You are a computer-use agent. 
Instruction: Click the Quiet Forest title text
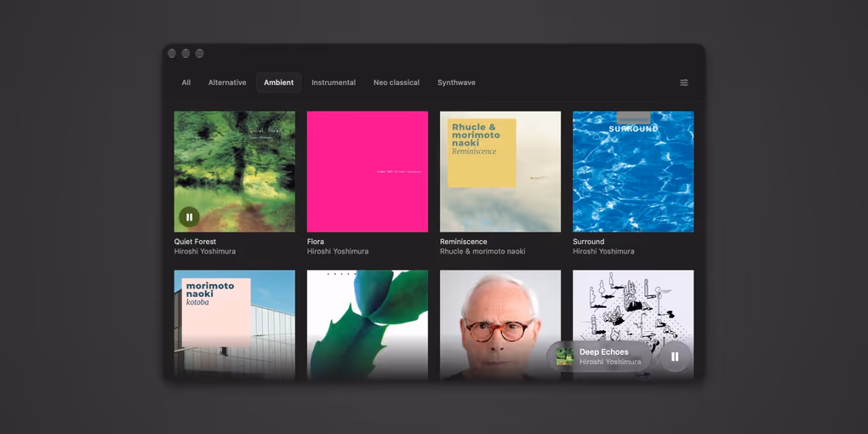tap(195, 242)
